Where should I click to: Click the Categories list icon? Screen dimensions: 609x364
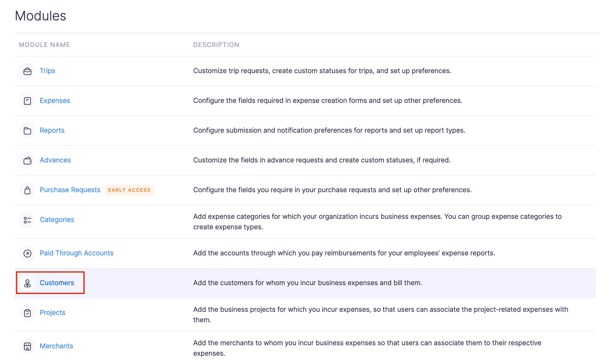(x=27, y=220)
